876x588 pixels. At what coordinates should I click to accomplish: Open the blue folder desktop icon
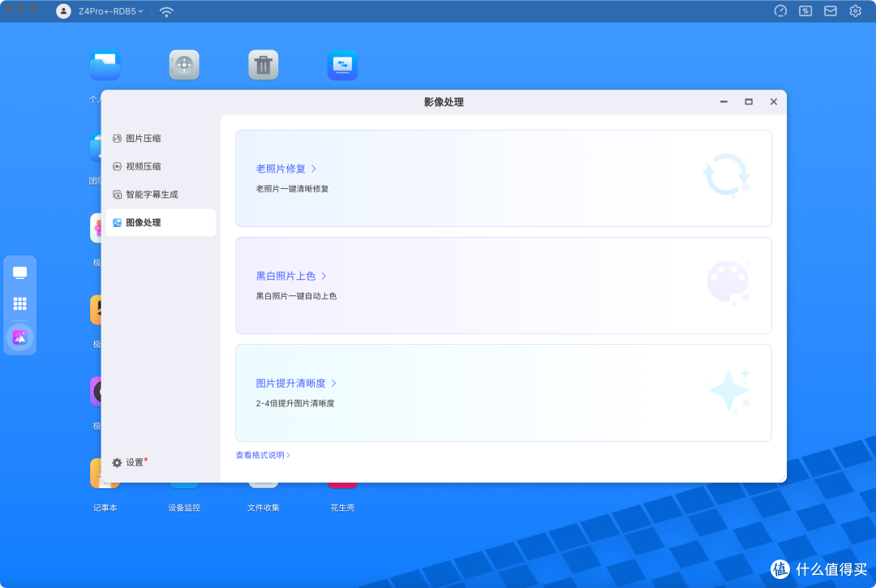coord(105,66)
